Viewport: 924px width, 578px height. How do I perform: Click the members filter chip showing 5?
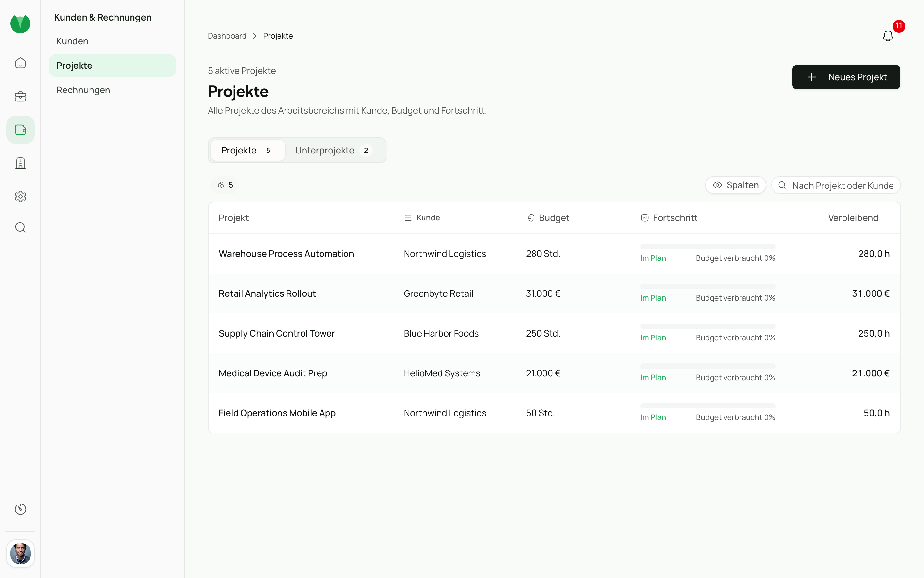click(225, 185)
